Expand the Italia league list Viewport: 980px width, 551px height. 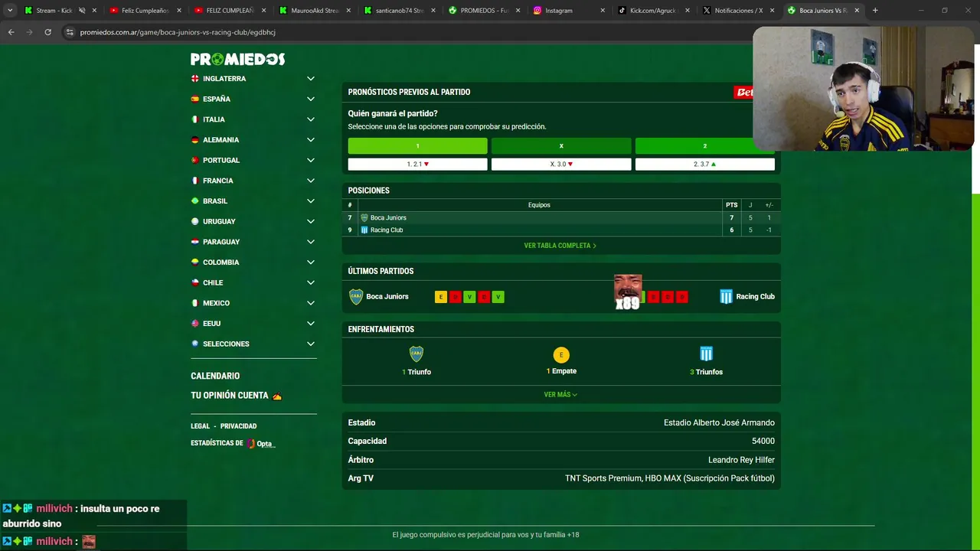coord(311,119)
